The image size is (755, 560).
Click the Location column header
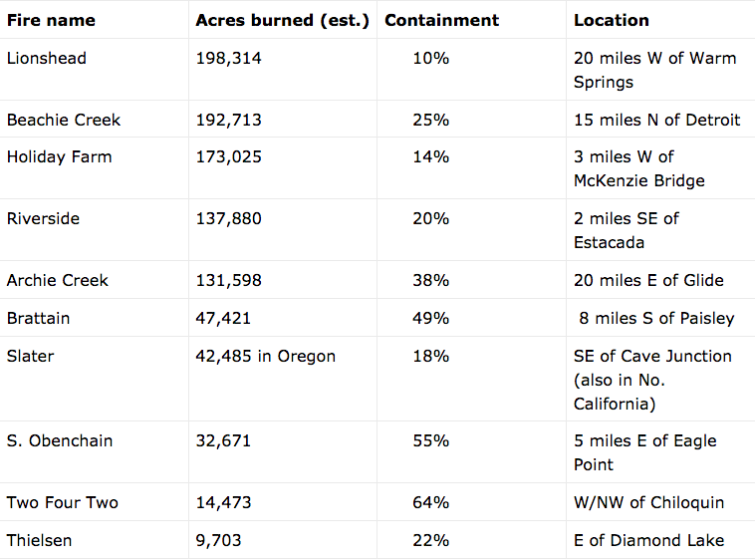pyautogui.click(x=611, y=20)
